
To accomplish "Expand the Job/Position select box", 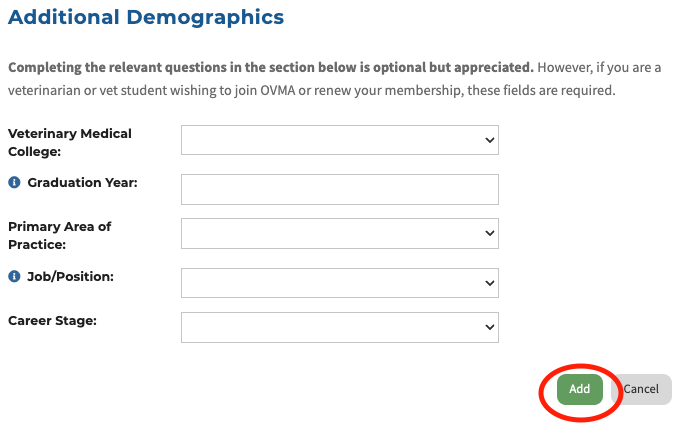I will 339,282.
